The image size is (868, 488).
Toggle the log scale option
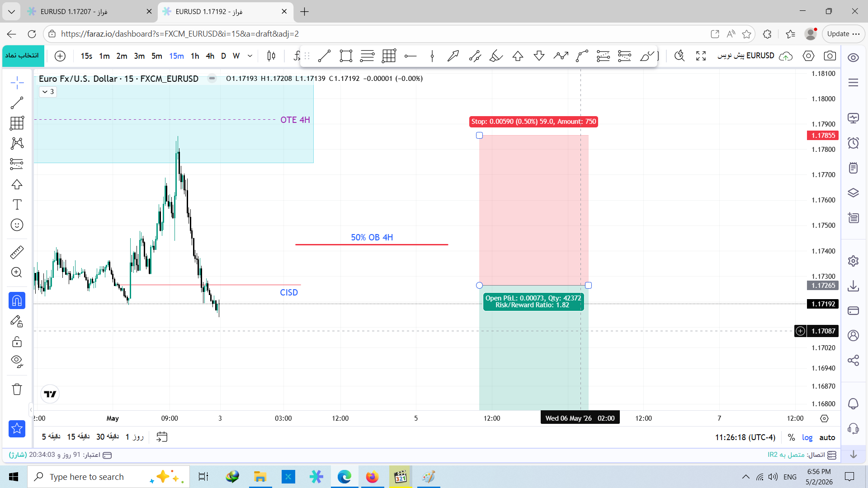pos(807,437)
